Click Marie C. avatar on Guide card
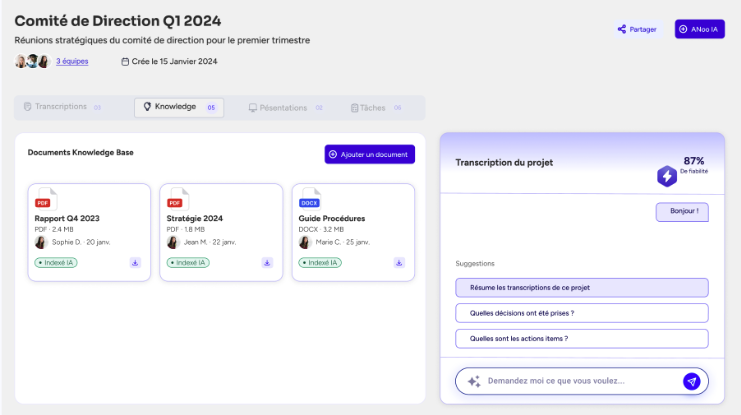Viewport: 741px width, 415px height. tap(305, 242)
